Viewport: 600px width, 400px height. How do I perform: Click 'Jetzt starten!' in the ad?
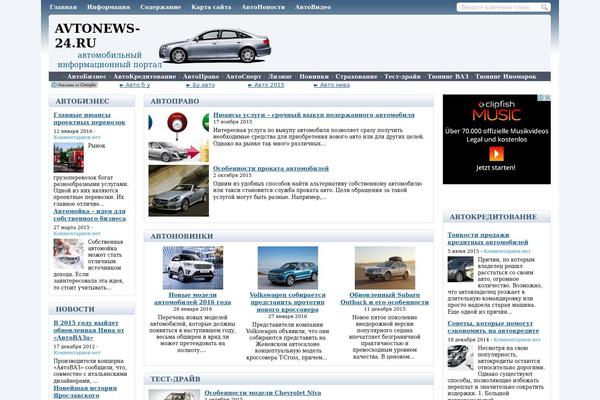pos(496,168)
